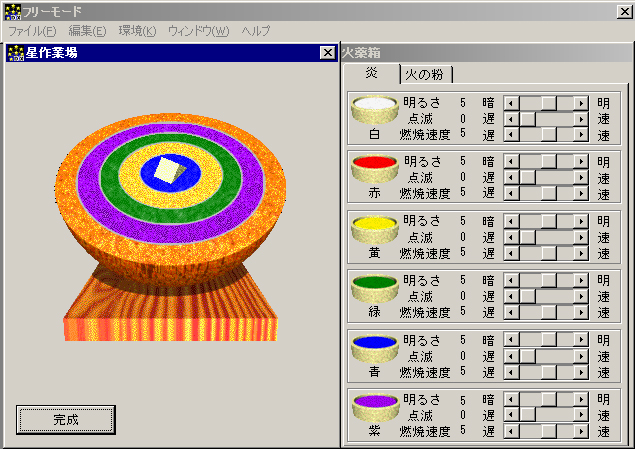Decrease yellow 点滅 with left arrow
Screen dimensions: 635x449
click(x=511, y=237)
